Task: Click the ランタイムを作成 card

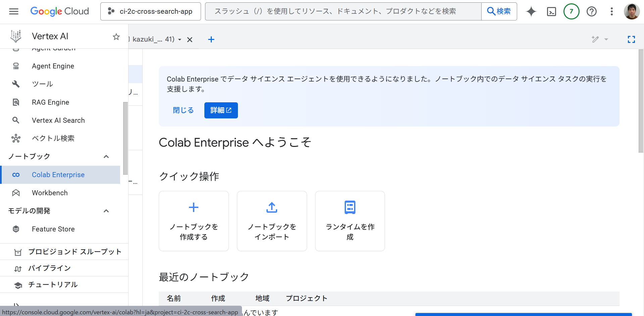Action: (350, 221)
